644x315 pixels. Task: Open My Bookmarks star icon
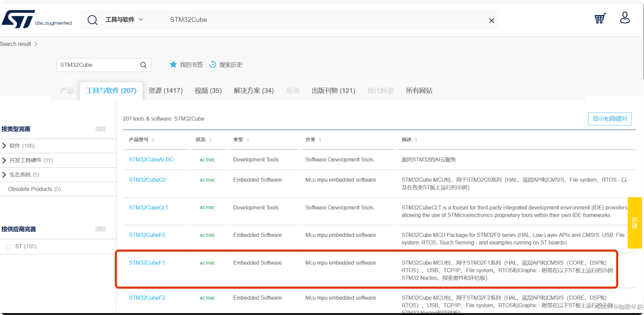tap(173, 64)
